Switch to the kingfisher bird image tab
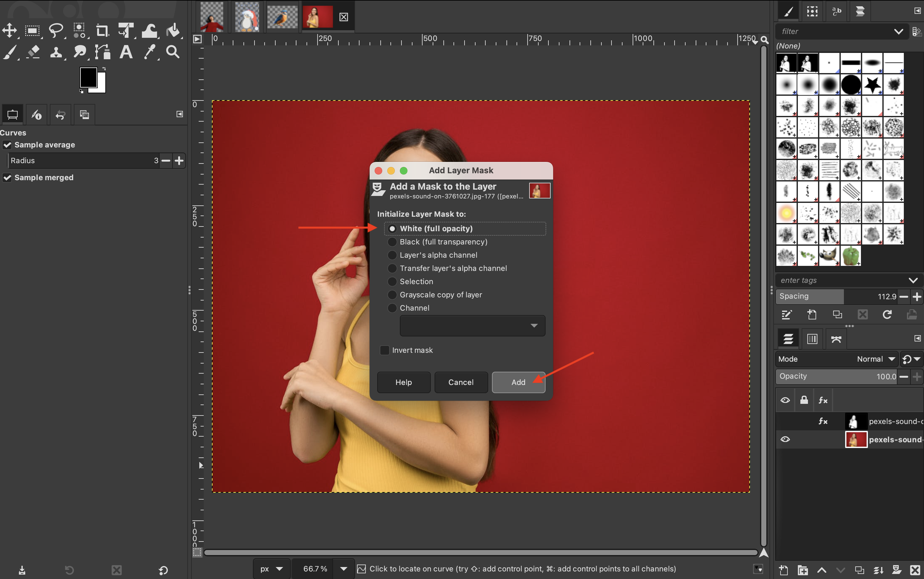 coord(282,17)
